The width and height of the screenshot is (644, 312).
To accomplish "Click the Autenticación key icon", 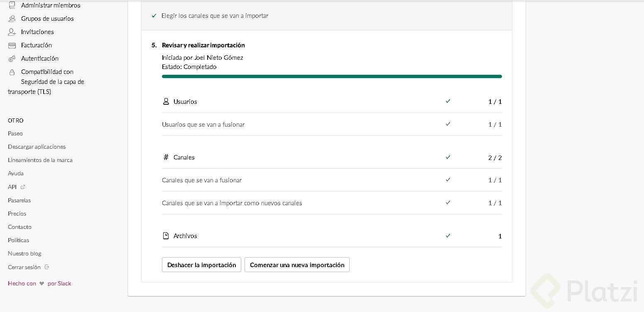I will pyautogui.click(x=12, y=59).
